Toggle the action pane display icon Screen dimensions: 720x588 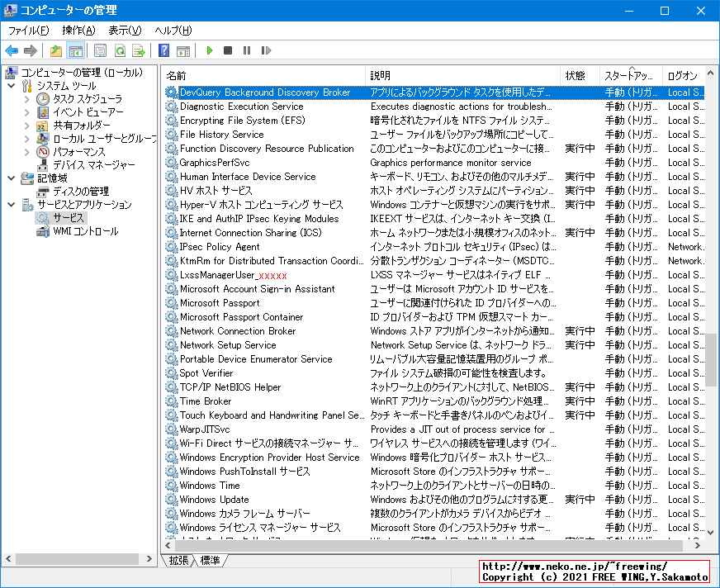tap(183, 50)
